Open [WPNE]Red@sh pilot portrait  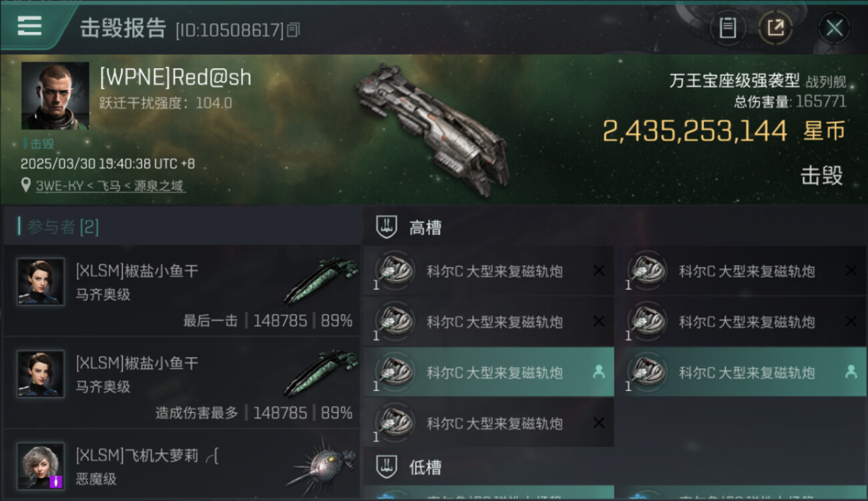pos(55,96)
